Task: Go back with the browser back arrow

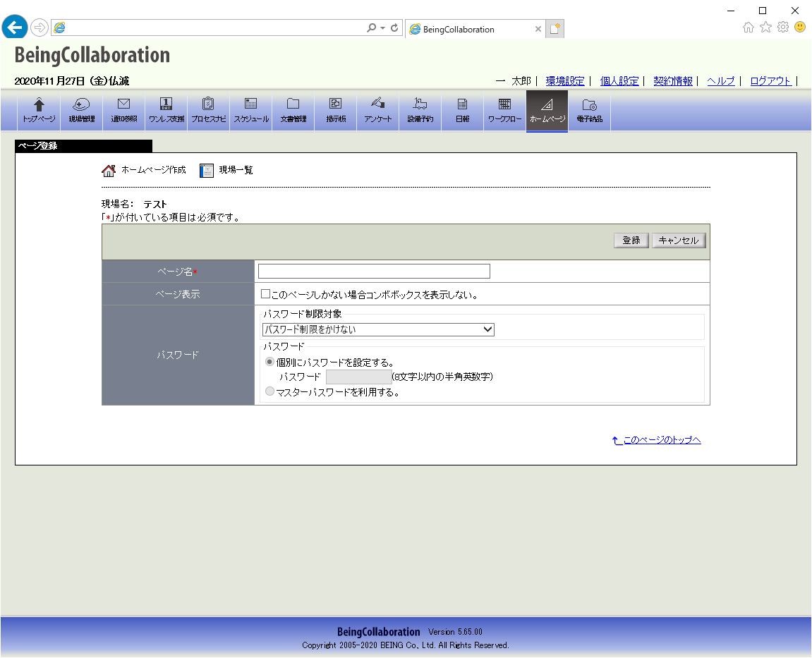Action: (15, 27)
